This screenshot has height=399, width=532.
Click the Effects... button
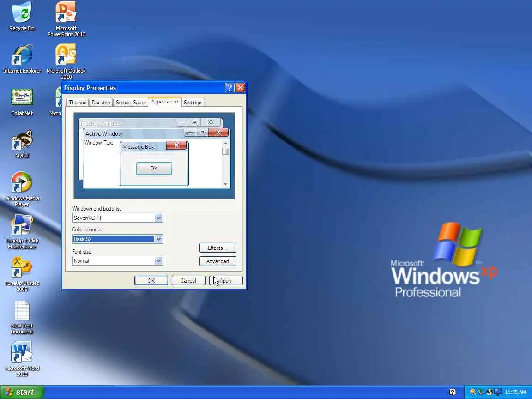[x=218, y=248]
